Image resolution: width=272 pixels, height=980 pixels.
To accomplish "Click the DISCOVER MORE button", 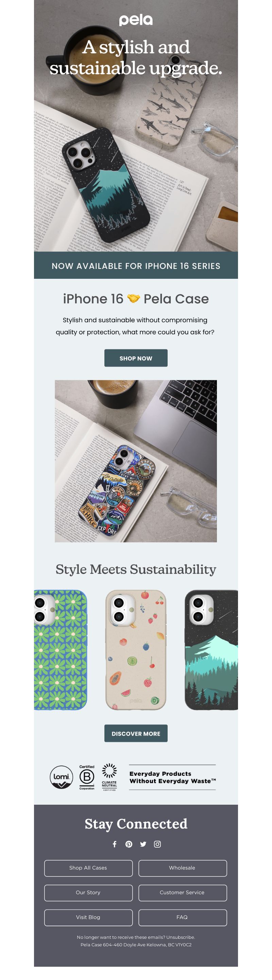I will pos(136,733).
